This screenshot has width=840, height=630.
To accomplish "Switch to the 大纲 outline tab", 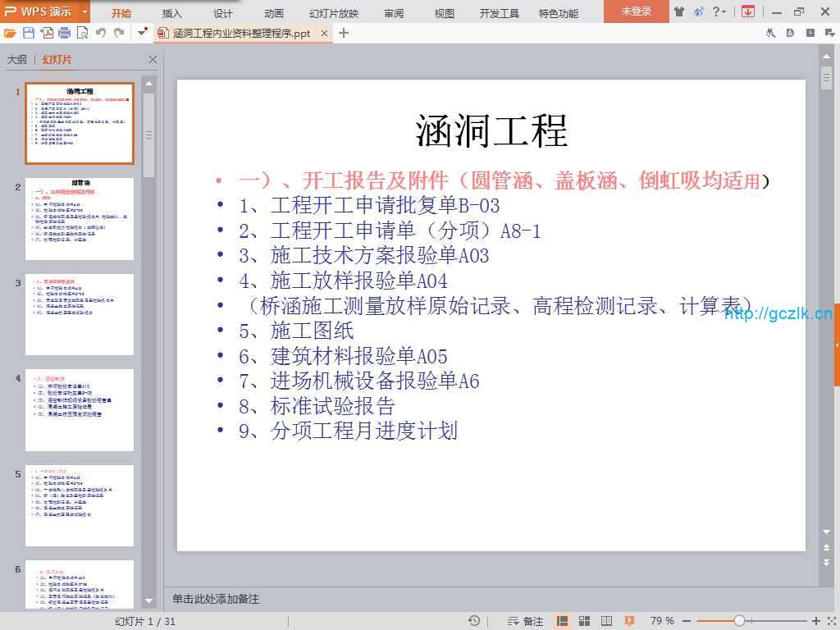I will tap(17, 60).
